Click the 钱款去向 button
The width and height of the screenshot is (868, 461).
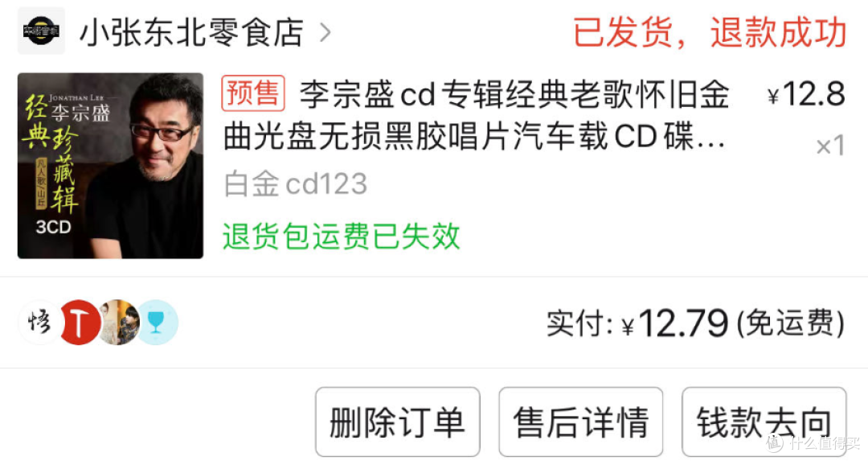point(764,422)
